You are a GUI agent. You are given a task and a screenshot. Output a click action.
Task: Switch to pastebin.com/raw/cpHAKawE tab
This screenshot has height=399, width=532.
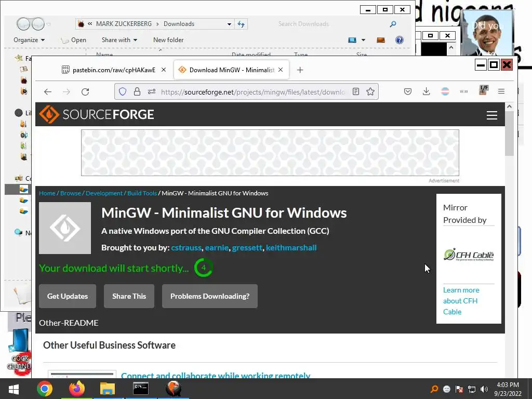(114, 70)
